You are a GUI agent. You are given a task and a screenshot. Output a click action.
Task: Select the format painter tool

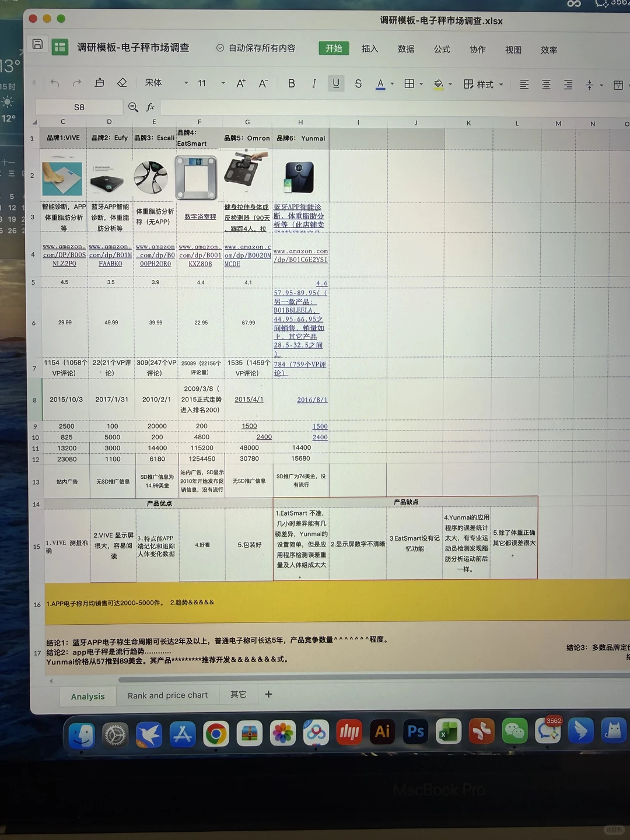click(x=100, y=83)
